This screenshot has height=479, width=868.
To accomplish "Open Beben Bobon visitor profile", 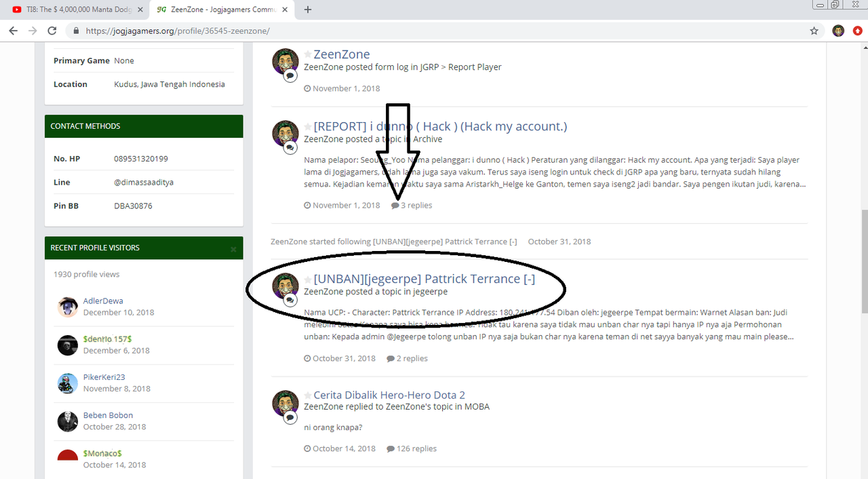I will coord(108,415).
